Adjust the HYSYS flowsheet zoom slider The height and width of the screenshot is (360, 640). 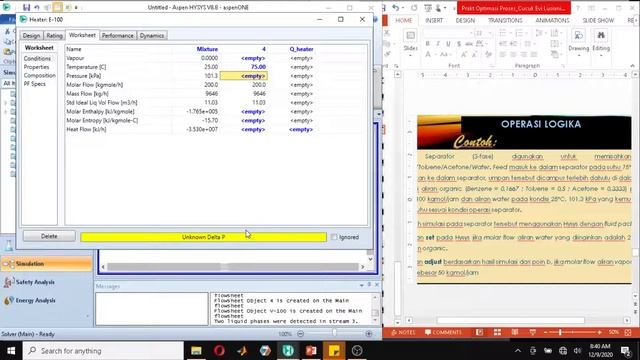coord(334,334)
